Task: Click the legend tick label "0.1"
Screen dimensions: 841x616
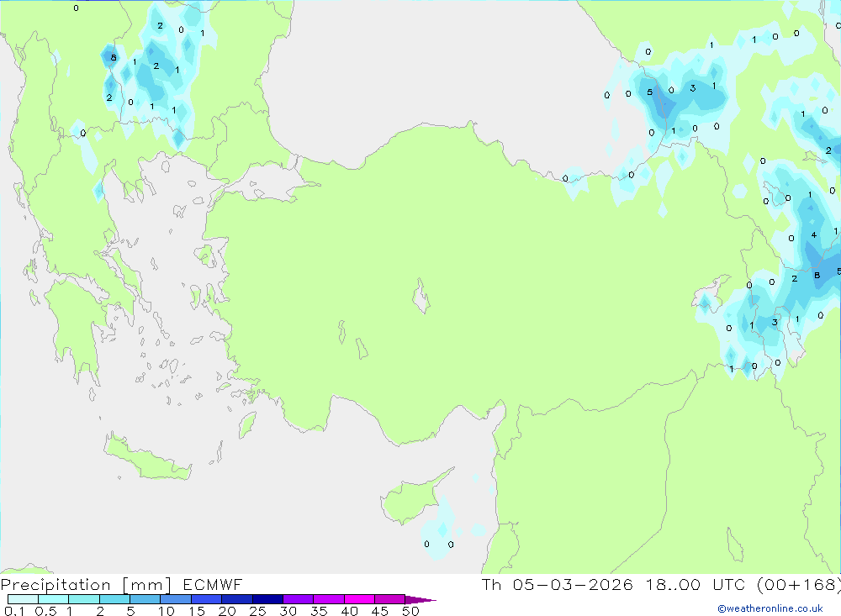Action: pos(14,611)
